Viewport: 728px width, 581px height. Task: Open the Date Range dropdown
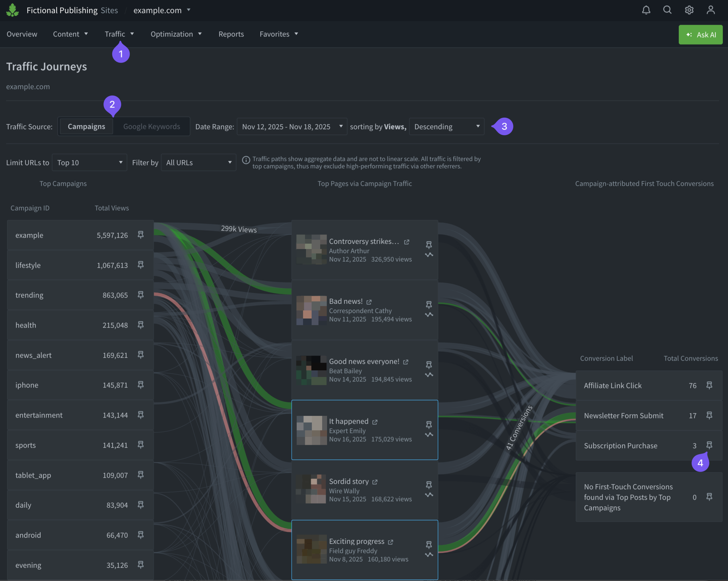(x=292, y=126)
